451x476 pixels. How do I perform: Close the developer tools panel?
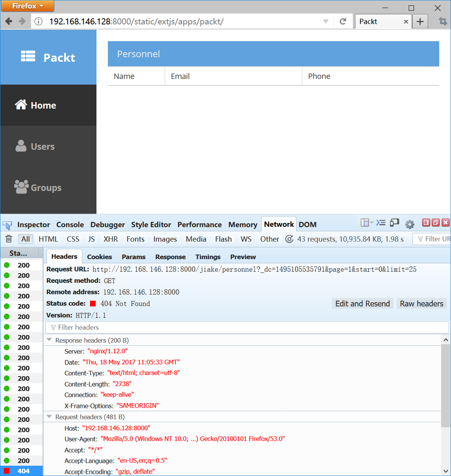[445, 223]
